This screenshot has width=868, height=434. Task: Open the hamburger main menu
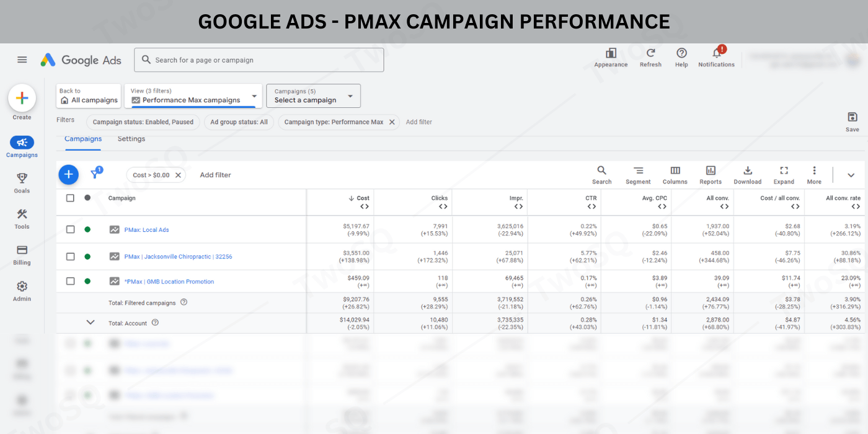click(x=22, y=60)
